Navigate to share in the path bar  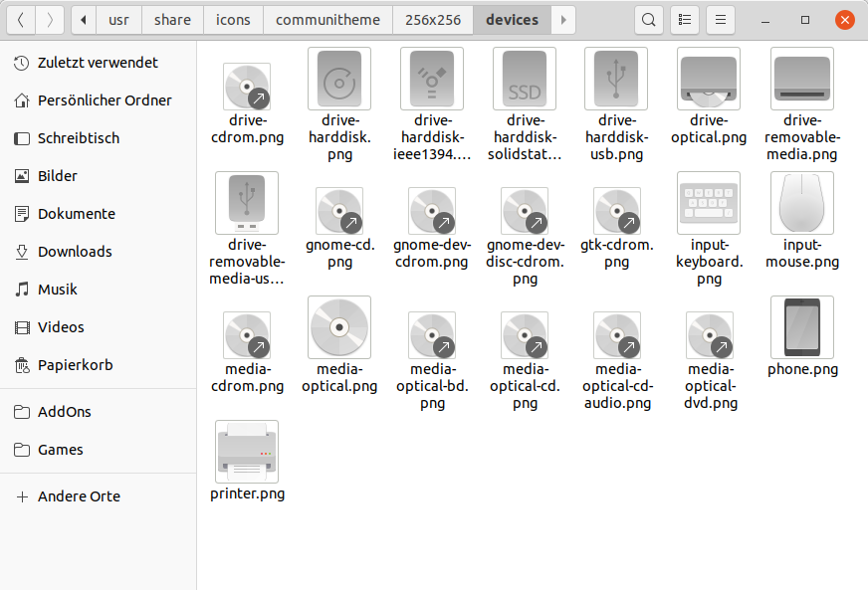click(x=173, y=20)
